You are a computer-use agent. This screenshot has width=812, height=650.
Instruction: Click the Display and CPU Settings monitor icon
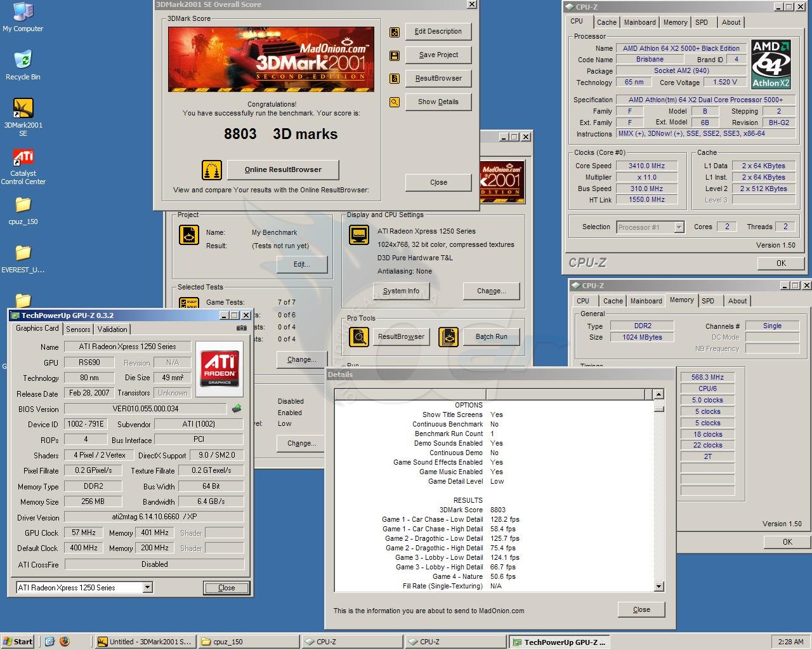[359, 235]
